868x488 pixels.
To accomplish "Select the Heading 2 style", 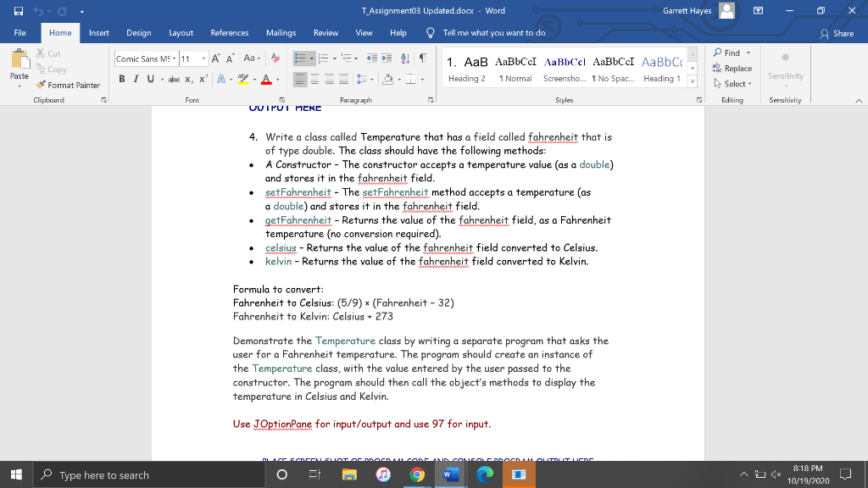I will pos(469,68).
